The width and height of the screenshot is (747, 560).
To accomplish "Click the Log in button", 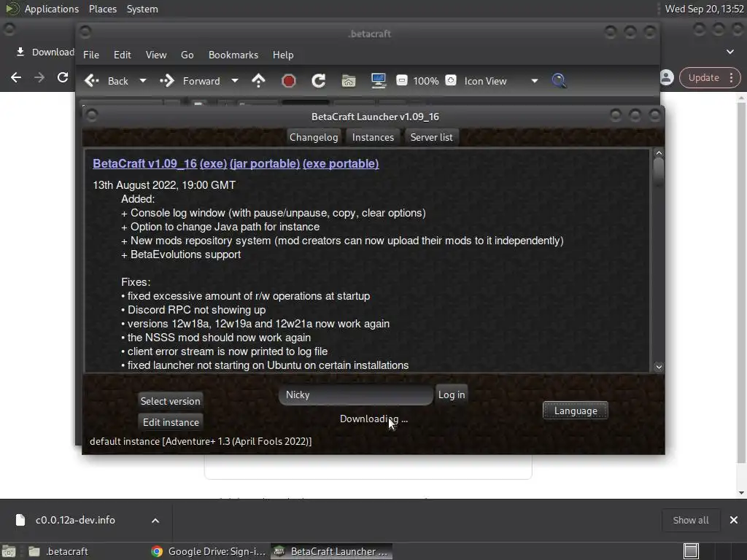I will (452, 394).
